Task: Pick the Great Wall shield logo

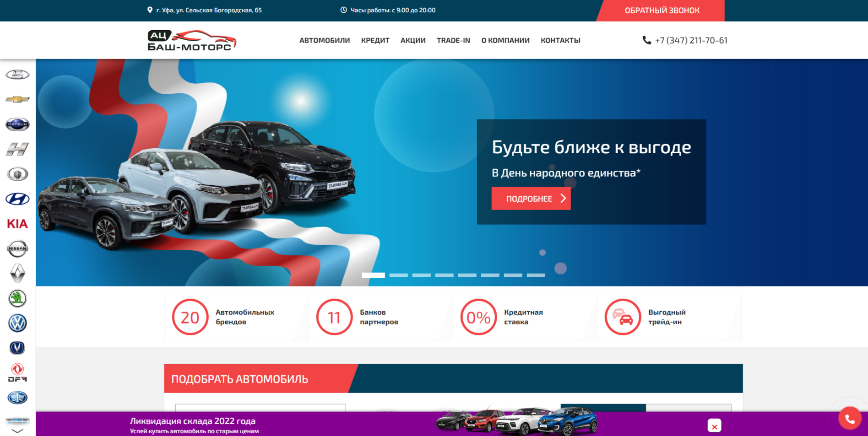Action: [17, 174]
